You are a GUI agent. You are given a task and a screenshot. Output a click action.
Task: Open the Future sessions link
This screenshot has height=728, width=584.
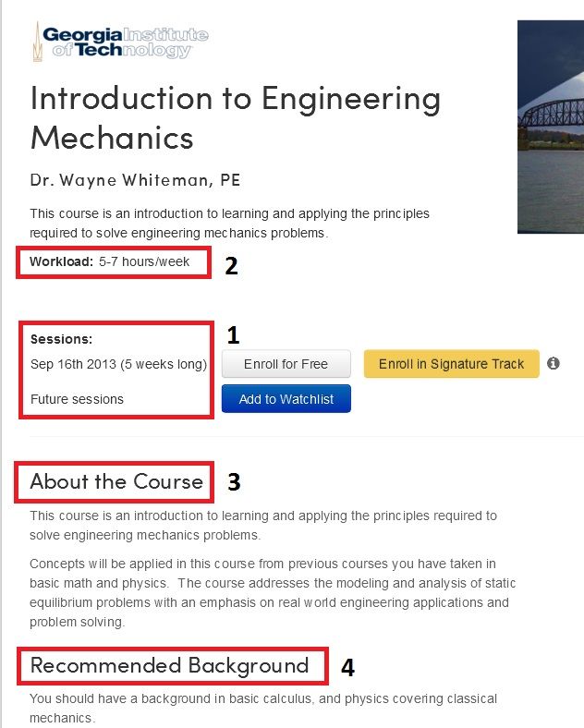(x=77, y=399)
